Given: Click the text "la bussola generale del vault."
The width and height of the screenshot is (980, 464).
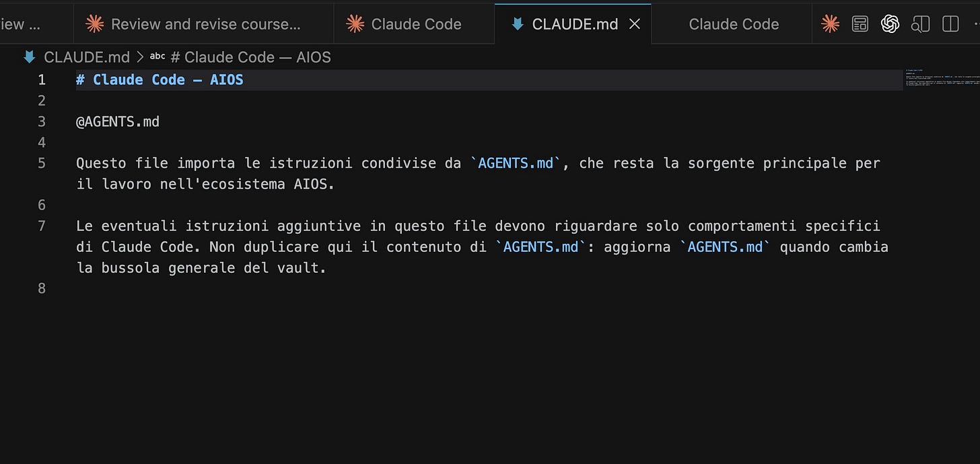Looking at the screenshot, I should tap(201, 267).
